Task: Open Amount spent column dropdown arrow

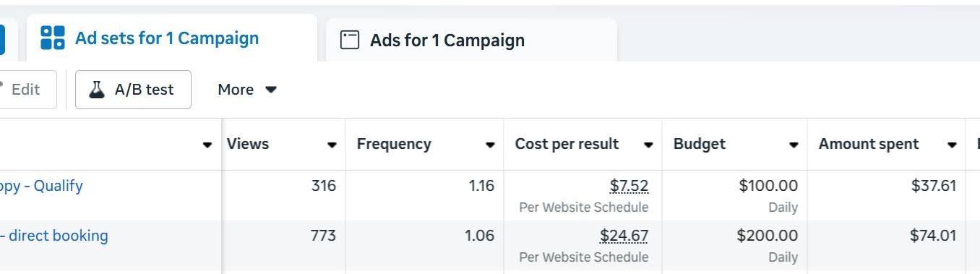Action: (952, 145)
